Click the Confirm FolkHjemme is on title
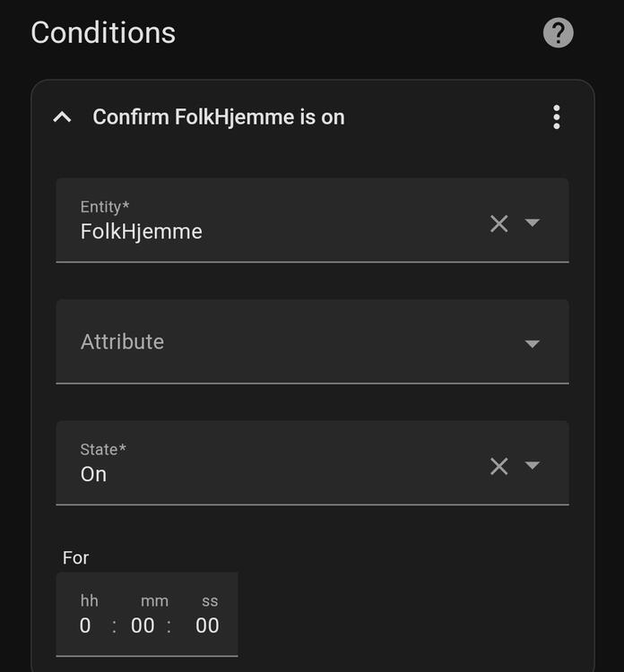This screenshot has height=672, width=624. 218,117
